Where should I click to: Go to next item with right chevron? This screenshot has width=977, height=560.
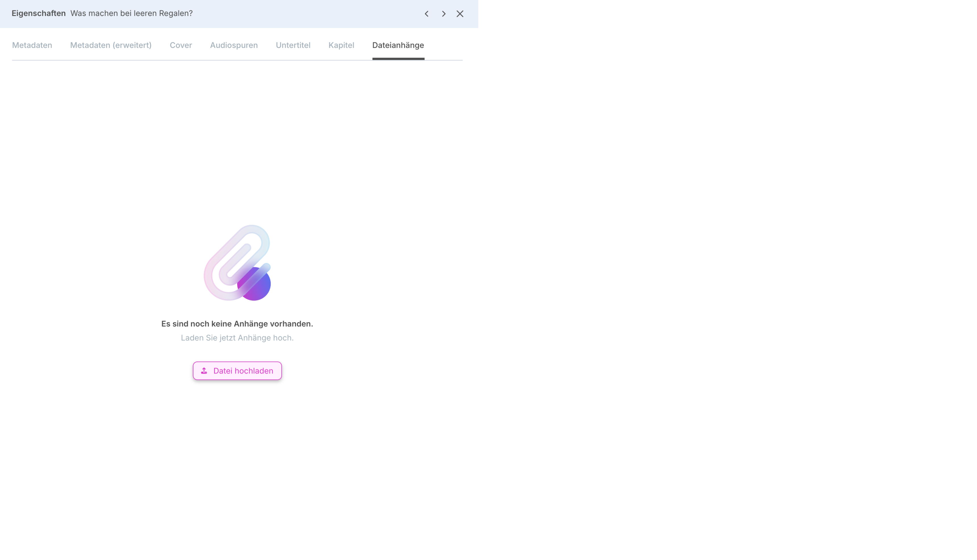click(444, 14)
